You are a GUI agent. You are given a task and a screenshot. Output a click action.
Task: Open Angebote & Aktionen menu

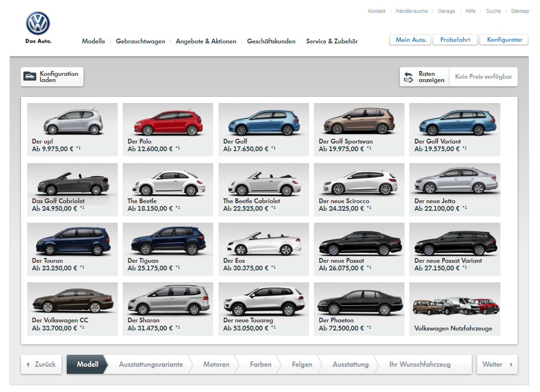point(206,41)
